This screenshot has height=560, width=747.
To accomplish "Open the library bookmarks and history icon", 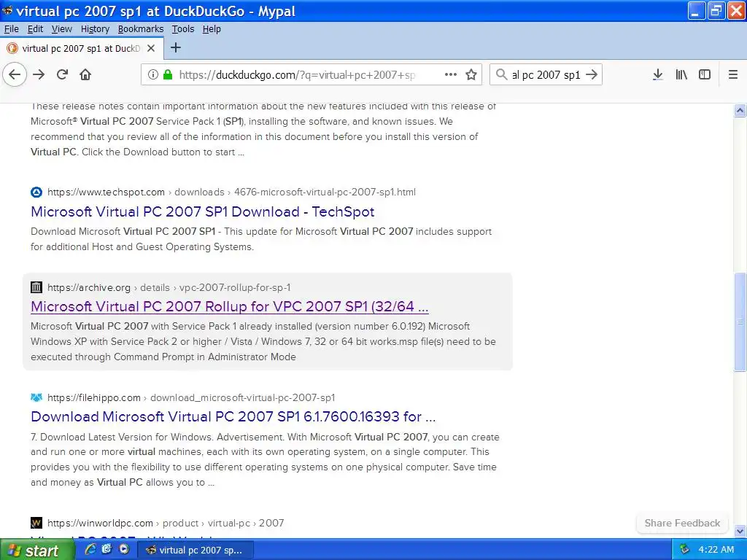I will (681, 74).
